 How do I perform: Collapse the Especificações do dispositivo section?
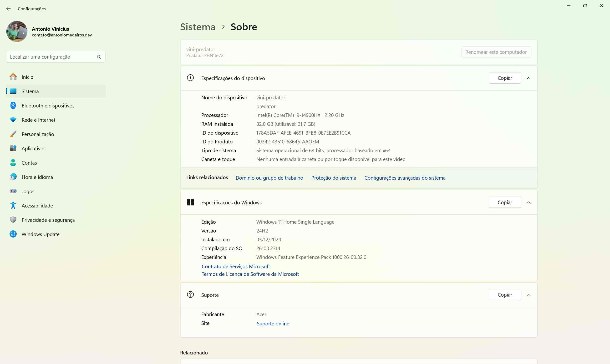point(529,78)
